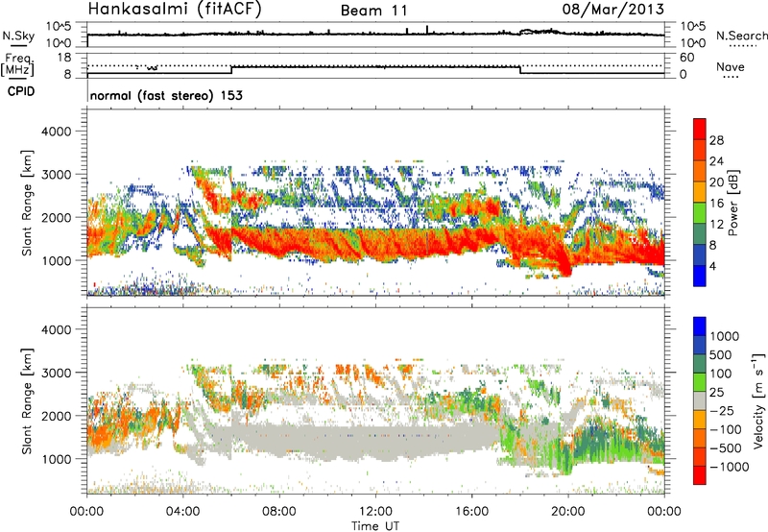
Task: Click the "20" label on the Power scale
Action: (716, 182)
